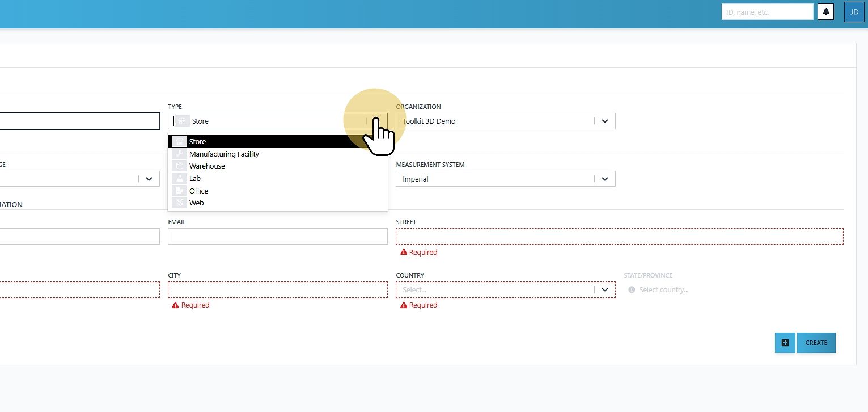Screen dimensions: 868x412
Task: Click the building icon for Office
Action: coord(179,191)
